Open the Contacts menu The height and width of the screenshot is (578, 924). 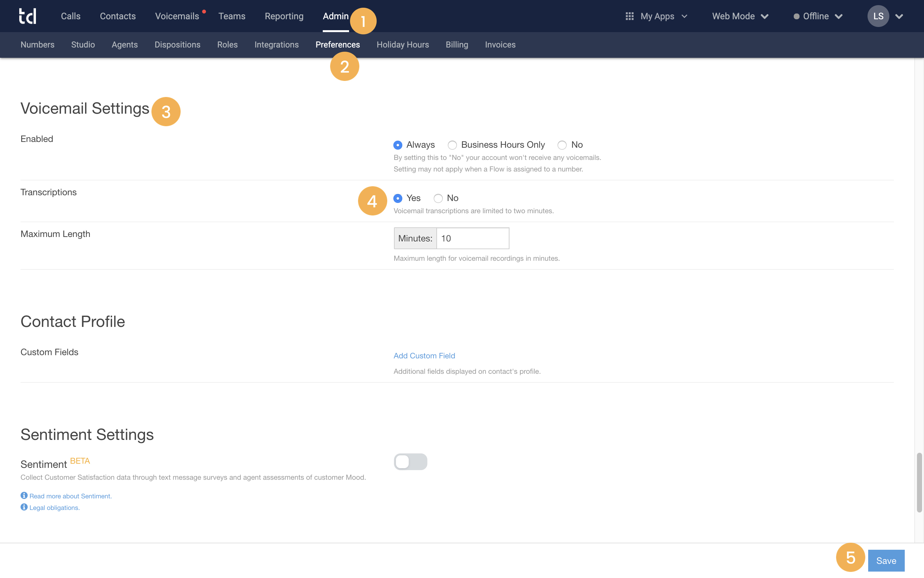click(118, 16)
